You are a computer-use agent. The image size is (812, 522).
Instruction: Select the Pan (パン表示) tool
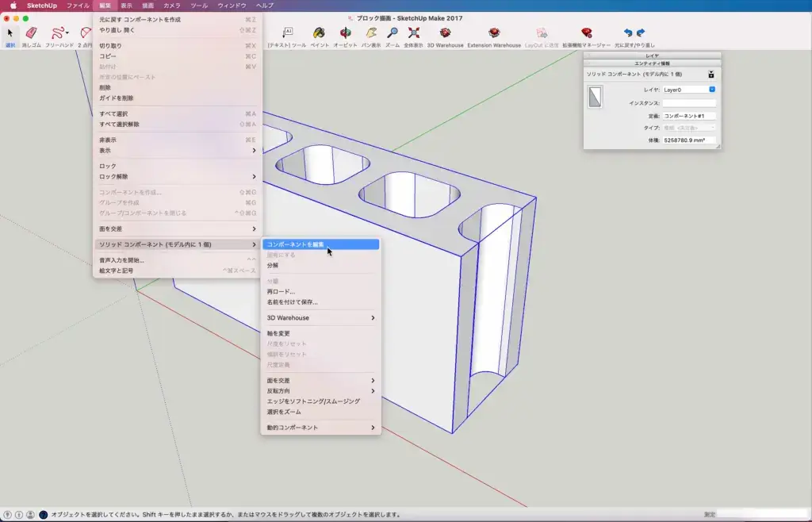(x=370, y=34)
